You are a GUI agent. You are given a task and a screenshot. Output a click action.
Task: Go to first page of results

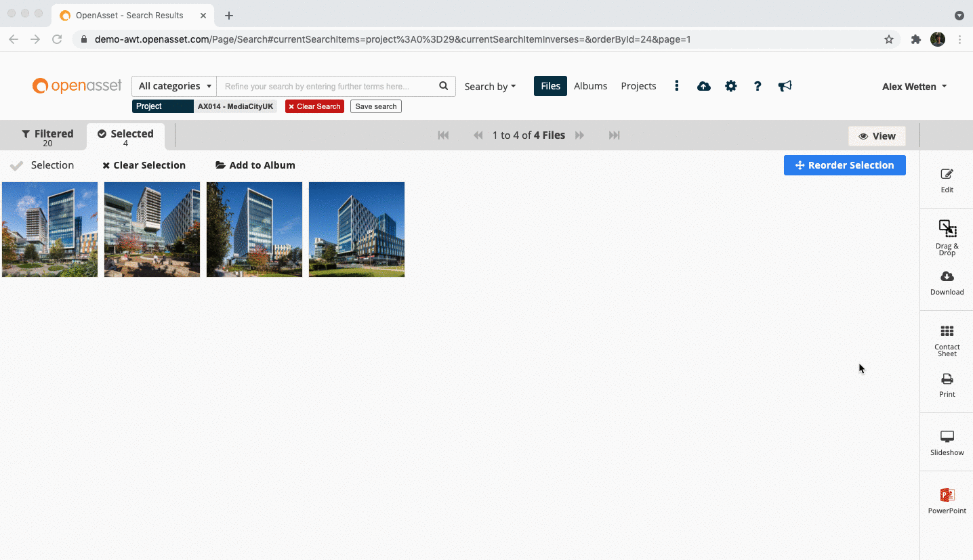pyautogui.click(x=443, y=135)
